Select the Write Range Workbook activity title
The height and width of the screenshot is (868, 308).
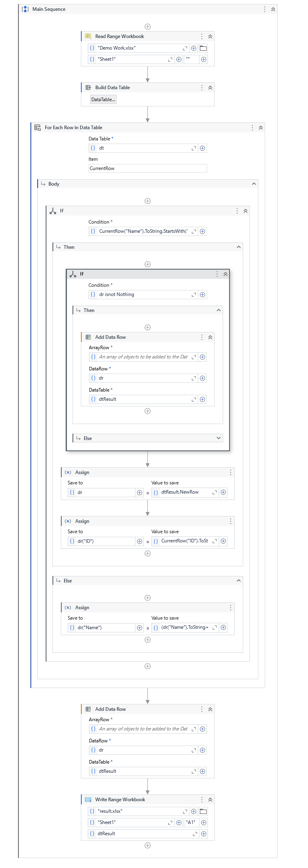click(120, 800)
